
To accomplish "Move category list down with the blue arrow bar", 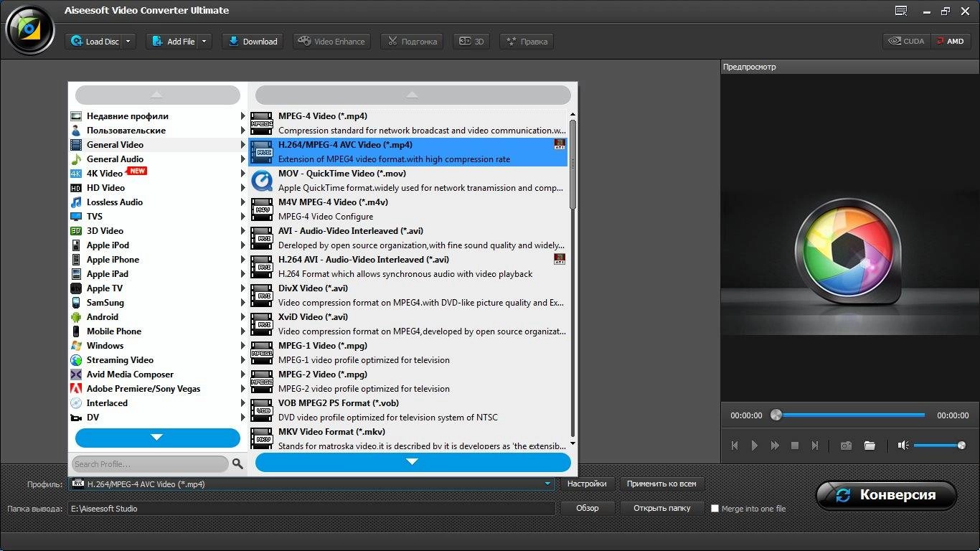I will (x=158, y=438).
